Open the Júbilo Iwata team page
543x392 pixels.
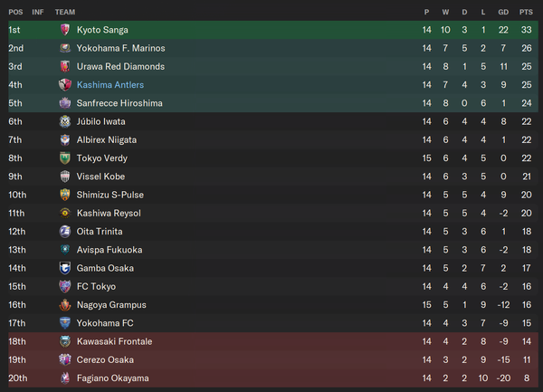coord(100,121)
